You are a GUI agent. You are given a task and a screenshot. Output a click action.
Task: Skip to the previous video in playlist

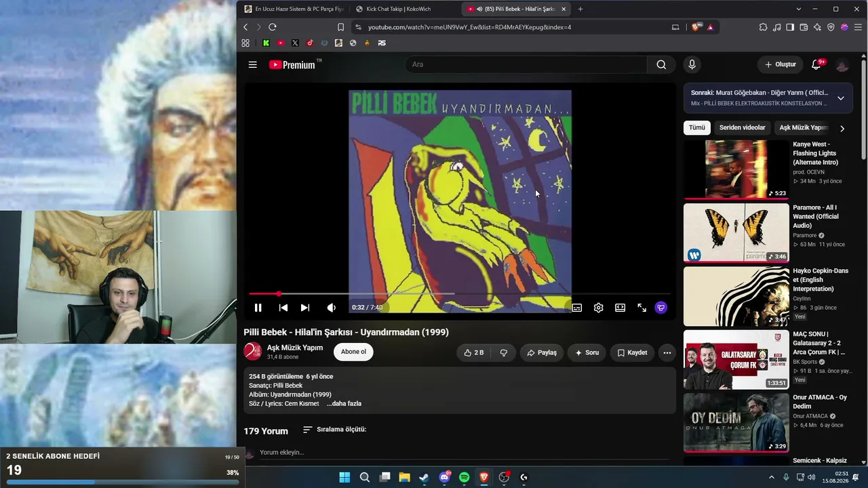pyautogui.click(x=283, y=308)
